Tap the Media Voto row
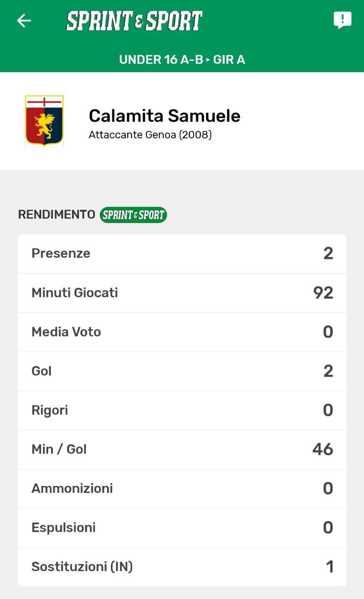This screenshot has height=599, width=364. tap(182, 332)
